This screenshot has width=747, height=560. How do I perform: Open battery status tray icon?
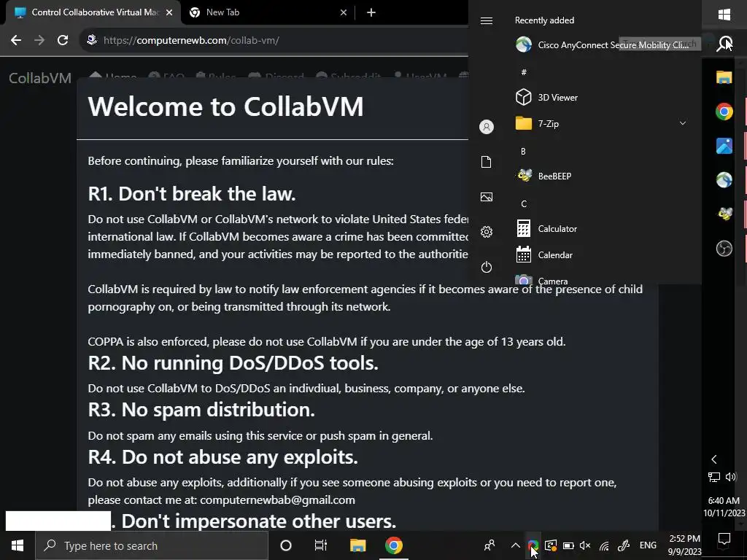(568, 545)
